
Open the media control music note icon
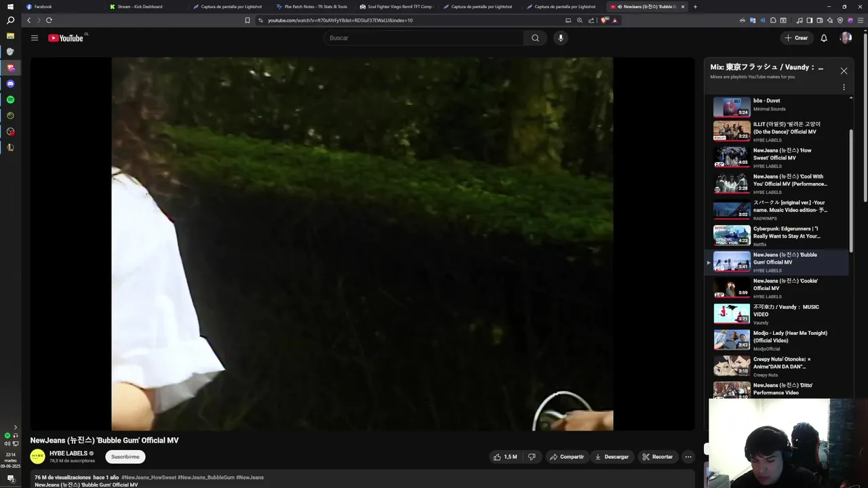coord(800,20)
